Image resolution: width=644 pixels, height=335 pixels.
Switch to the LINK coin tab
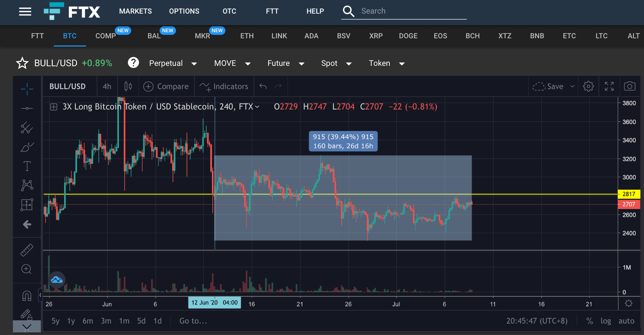click(x=279, y=36)
